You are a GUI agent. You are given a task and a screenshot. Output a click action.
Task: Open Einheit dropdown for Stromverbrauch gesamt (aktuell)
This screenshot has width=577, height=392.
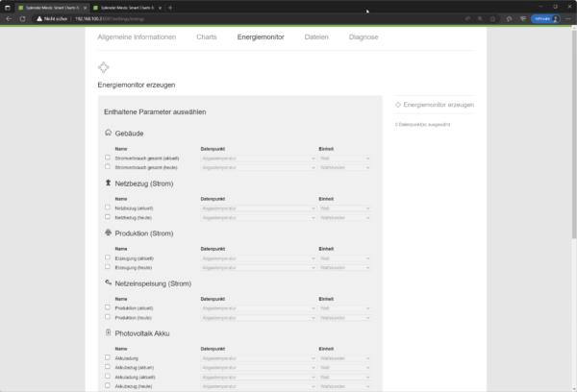(345, 159)
